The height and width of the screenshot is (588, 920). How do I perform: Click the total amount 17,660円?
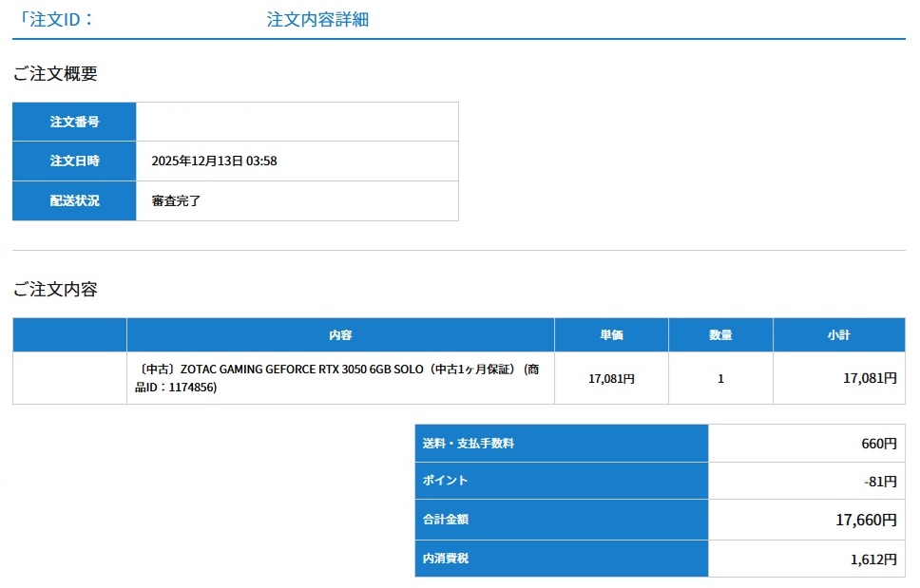pyautogui.click(x=865, y=520)
